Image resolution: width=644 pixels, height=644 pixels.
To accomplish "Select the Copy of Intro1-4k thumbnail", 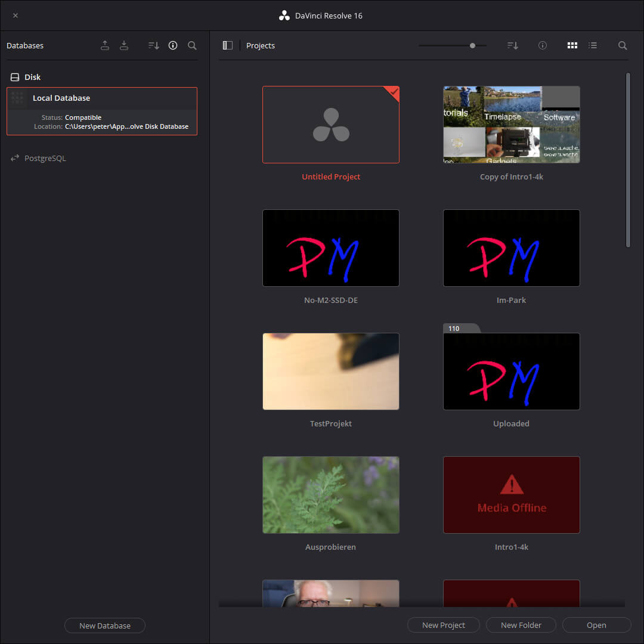I will (512, 125).
